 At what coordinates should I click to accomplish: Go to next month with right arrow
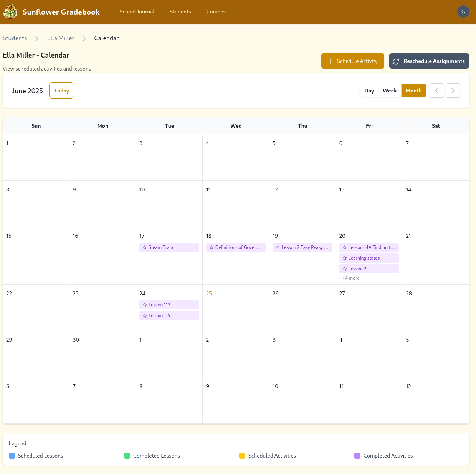(453, 91)
